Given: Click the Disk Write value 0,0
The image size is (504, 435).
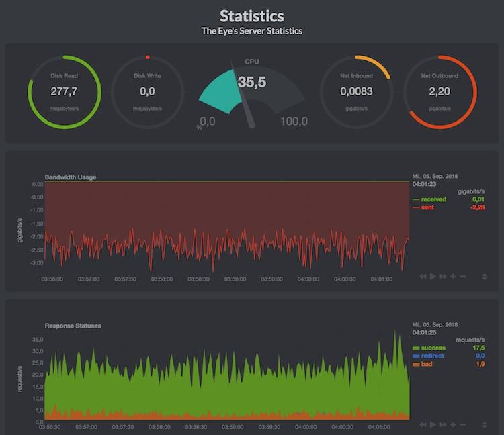Looking at the screenshot, I should coord(147,91).
